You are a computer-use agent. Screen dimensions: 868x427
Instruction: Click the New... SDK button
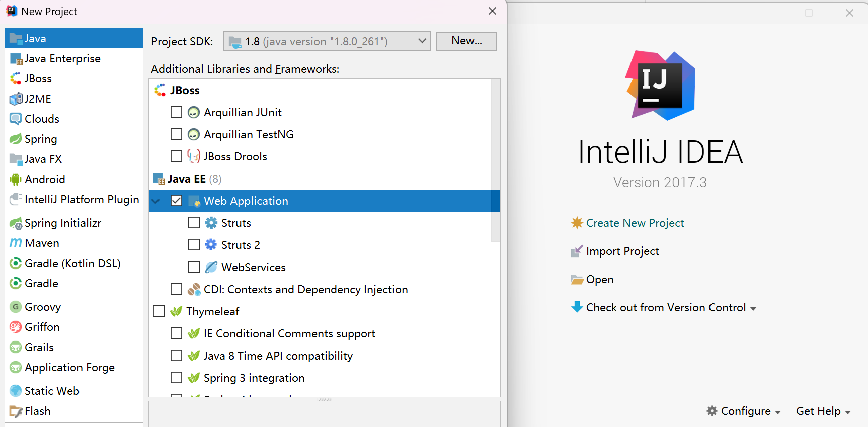pos(466,41)
